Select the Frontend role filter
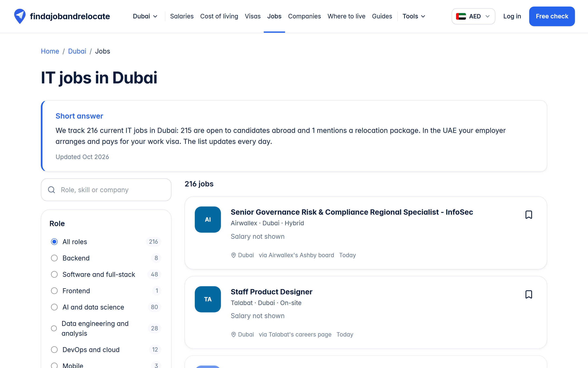This screenshot has height=368, width=588. click(x=55, y=291)
